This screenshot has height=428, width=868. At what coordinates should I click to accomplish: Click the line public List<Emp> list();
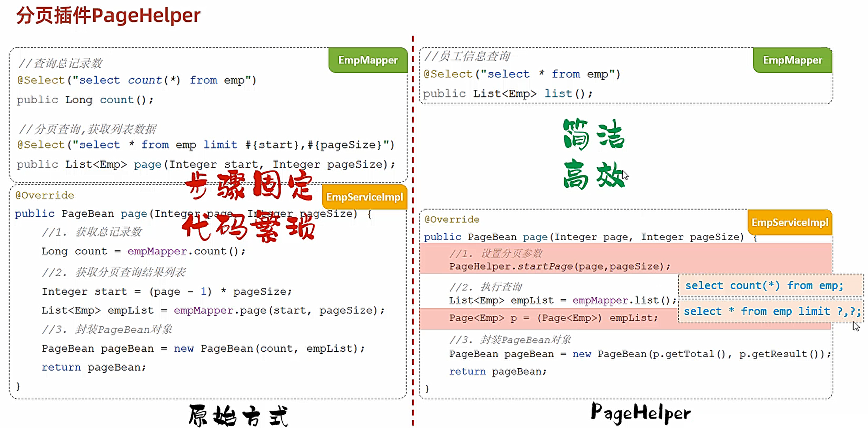click(508, 94)
